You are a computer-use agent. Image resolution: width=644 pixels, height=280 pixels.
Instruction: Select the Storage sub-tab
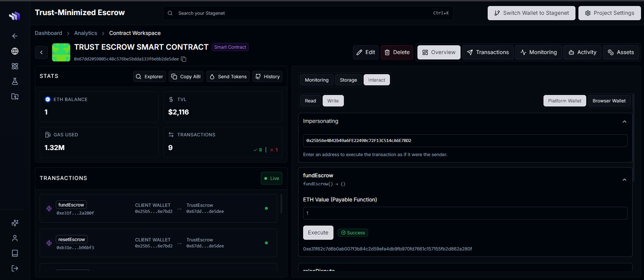pyautogui.click(x=348, y=80)
